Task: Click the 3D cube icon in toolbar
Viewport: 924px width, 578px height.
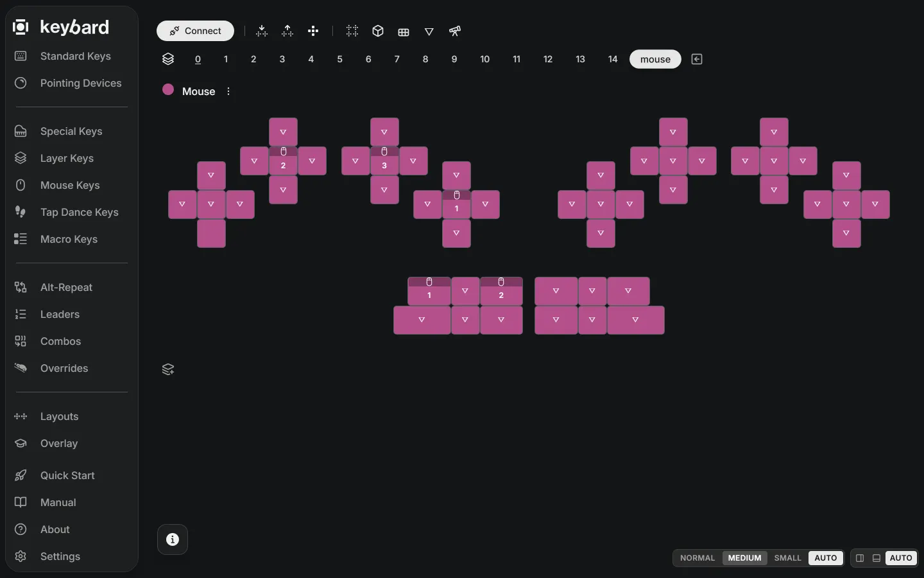Action: (378, 31)
